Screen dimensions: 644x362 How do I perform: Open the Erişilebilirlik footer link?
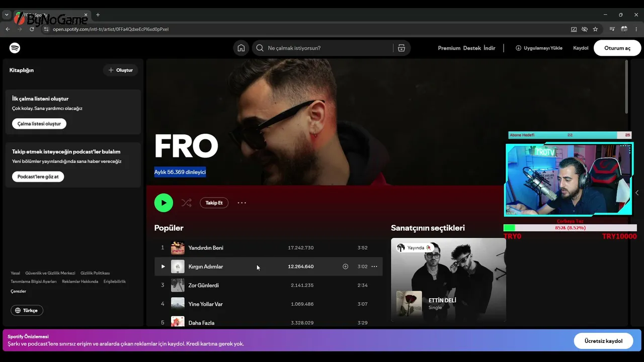click(115, 282)
